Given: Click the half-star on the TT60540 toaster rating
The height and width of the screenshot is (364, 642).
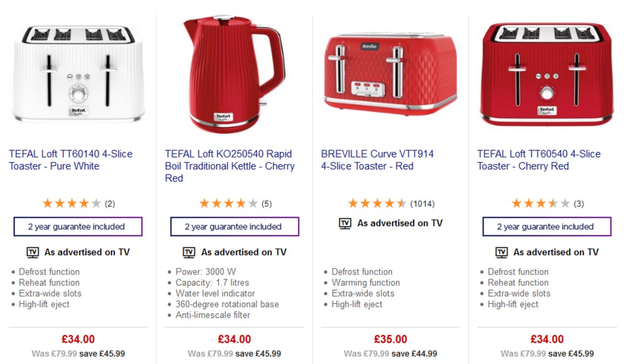Looking at the screenshot, I should [x=554, y=203].
